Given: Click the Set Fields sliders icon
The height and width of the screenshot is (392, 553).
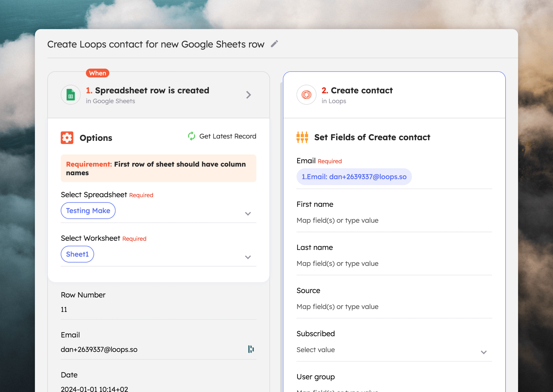Looking at the screenshot, I should tap(302, 137).
